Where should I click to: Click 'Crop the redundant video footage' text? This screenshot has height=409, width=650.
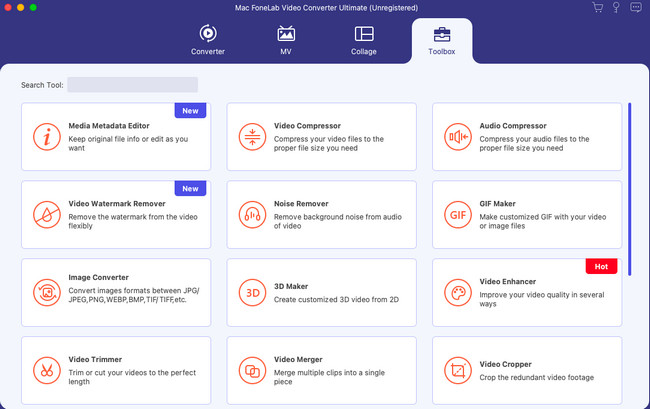536,378
